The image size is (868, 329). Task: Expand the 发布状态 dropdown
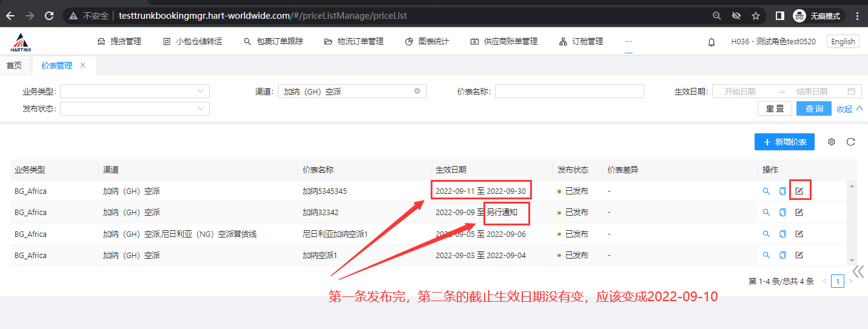point(135,108)
